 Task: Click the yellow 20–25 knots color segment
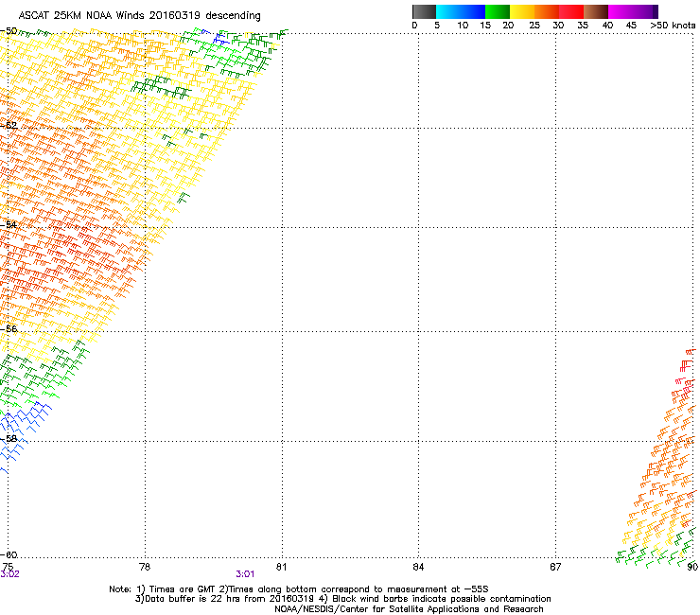tap(522, 11)
